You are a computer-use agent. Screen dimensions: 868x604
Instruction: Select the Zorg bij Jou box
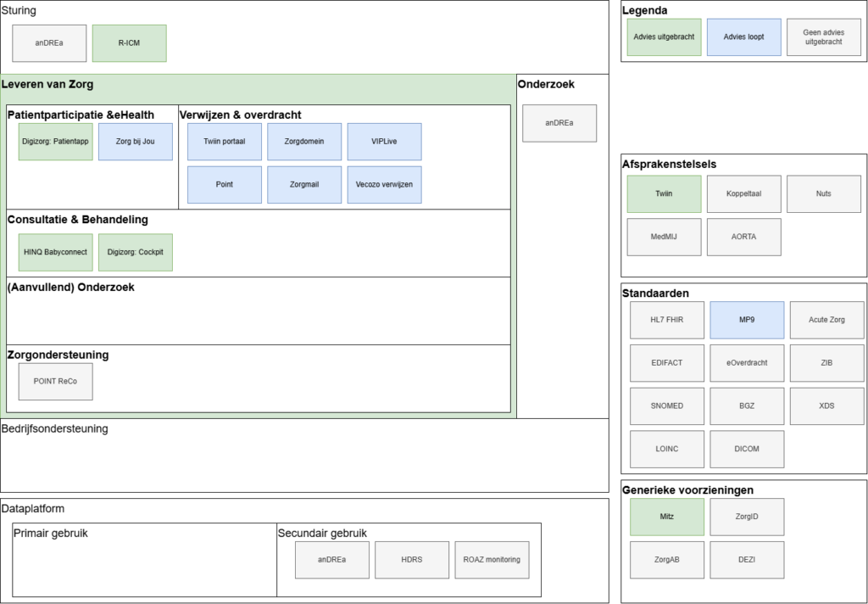tap(135, 142)
